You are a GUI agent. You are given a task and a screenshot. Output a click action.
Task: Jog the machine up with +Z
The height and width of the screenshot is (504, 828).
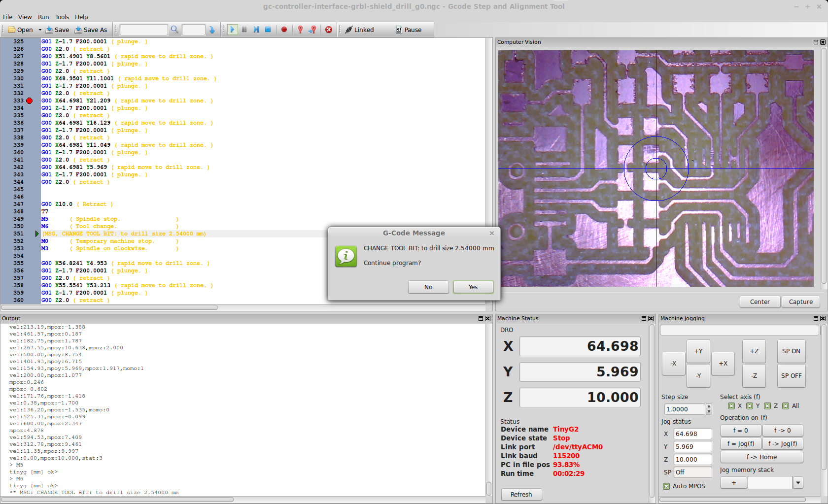[754, 351]
